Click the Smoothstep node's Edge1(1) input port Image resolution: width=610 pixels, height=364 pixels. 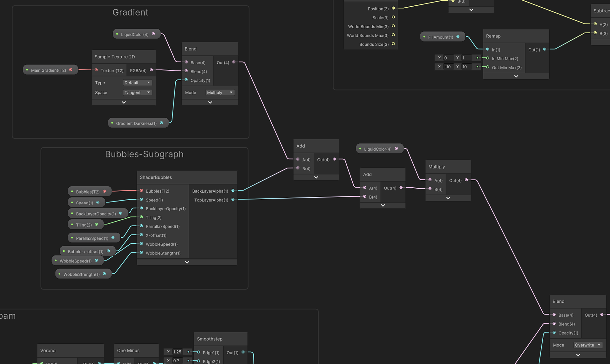pyautogui.click(x=199, y=352)
